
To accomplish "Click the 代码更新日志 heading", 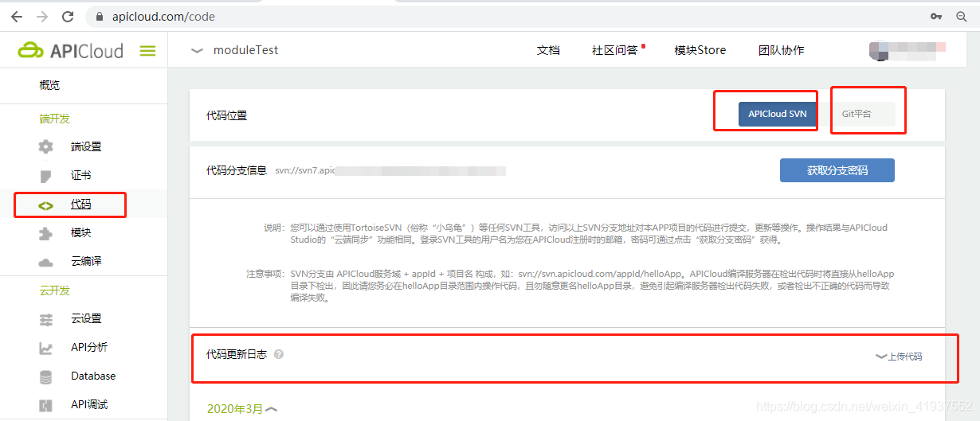I will [x=237, y=354].
